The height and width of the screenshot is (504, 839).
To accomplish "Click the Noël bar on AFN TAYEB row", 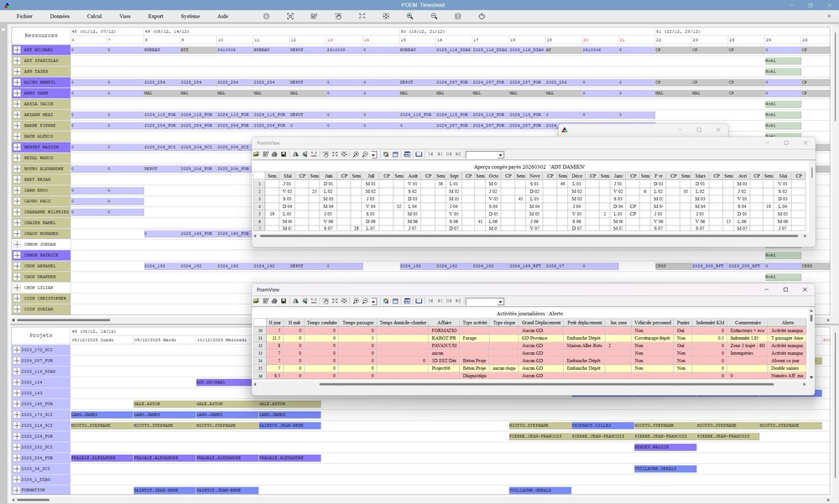I will pyautogui.click(x=783, y=71).
